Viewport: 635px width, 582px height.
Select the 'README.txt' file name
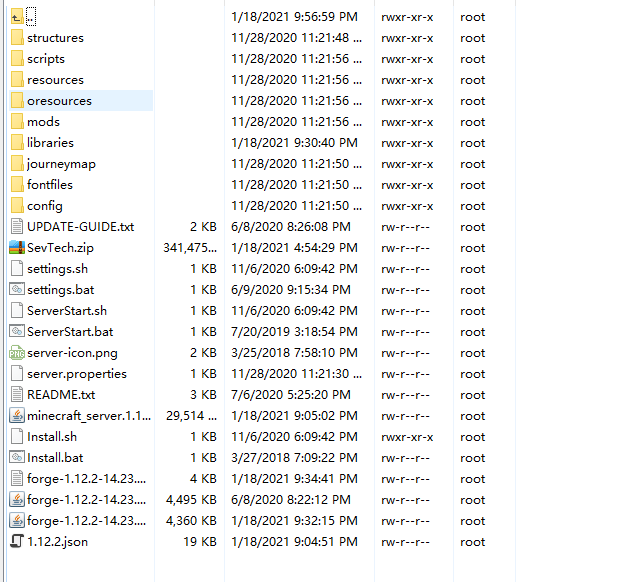pos(61,394)
